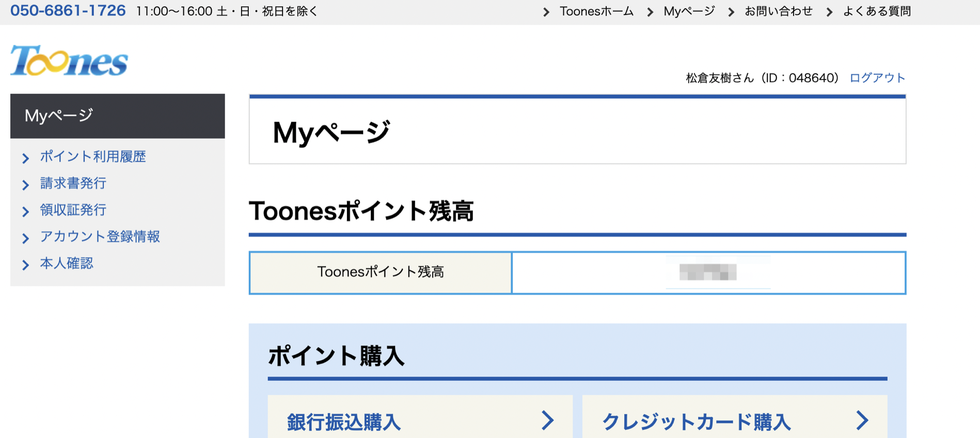
Task: Go to Myページ in top navigation
Action: tap(689, 11)
